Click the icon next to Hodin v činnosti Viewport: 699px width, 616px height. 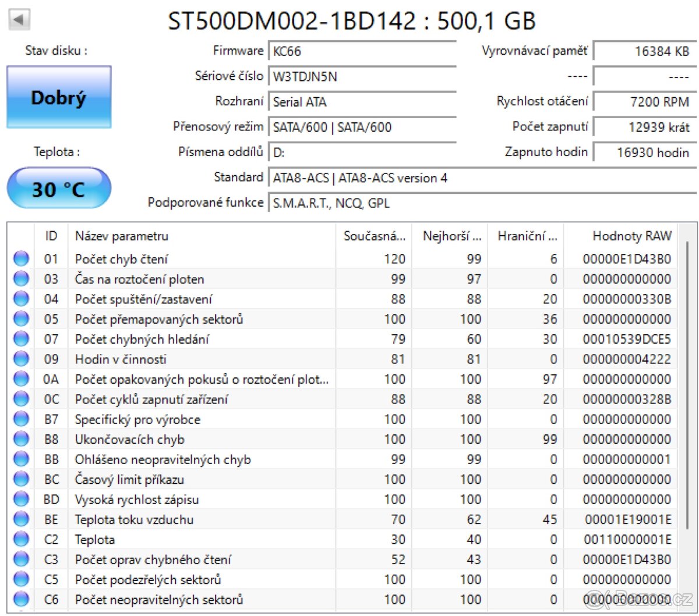click(20, 359)
